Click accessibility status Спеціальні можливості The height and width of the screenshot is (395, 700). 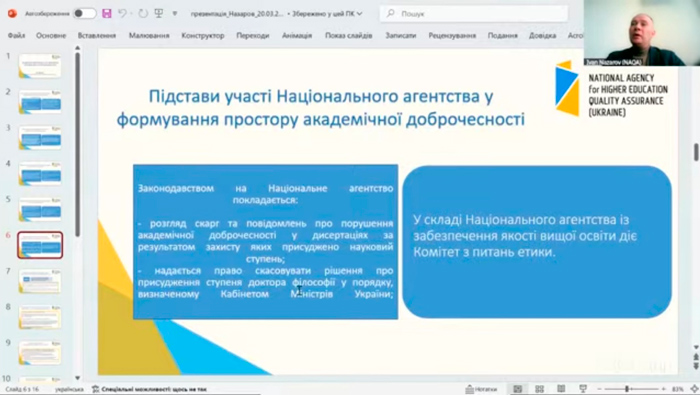pos(150,389)
